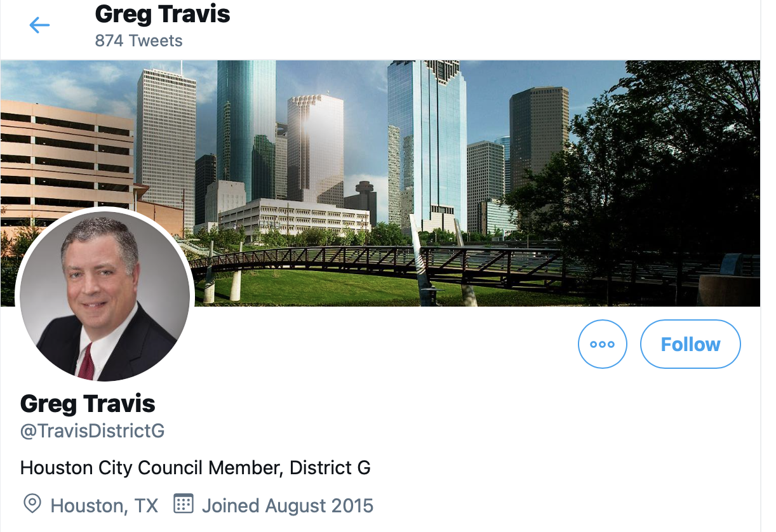Click the Greg Travis title in header
Viewport: 776px width, 532px height.
tap(163, 14)
